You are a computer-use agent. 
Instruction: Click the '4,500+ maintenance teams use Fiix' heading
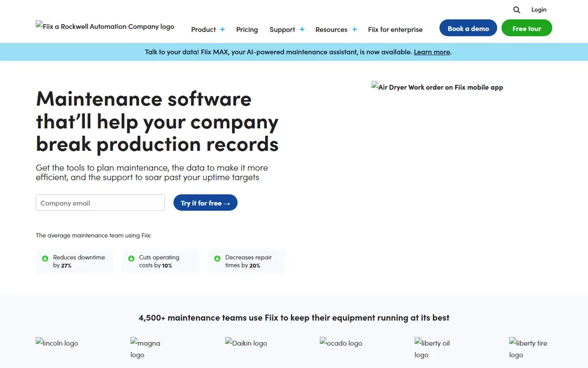pyautogui.click(x=293, y=317)
